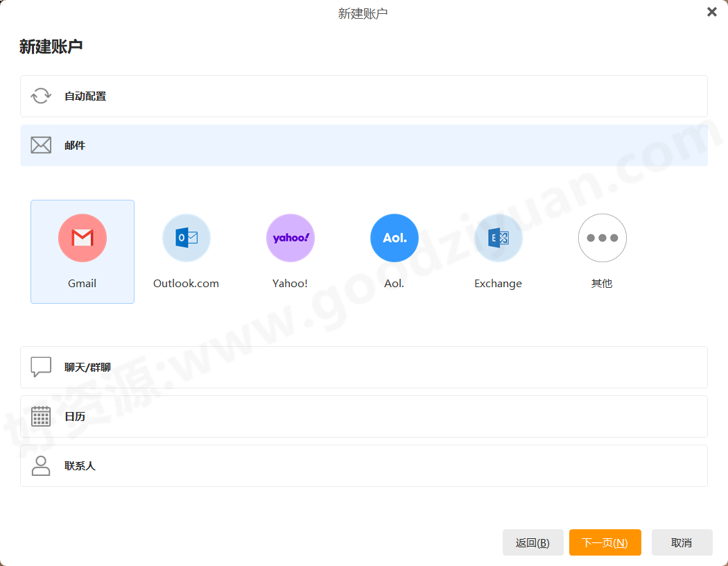Go back with the 返回(B) button
728x566 pixels.
pyautogui.click(x=533, y=542)
